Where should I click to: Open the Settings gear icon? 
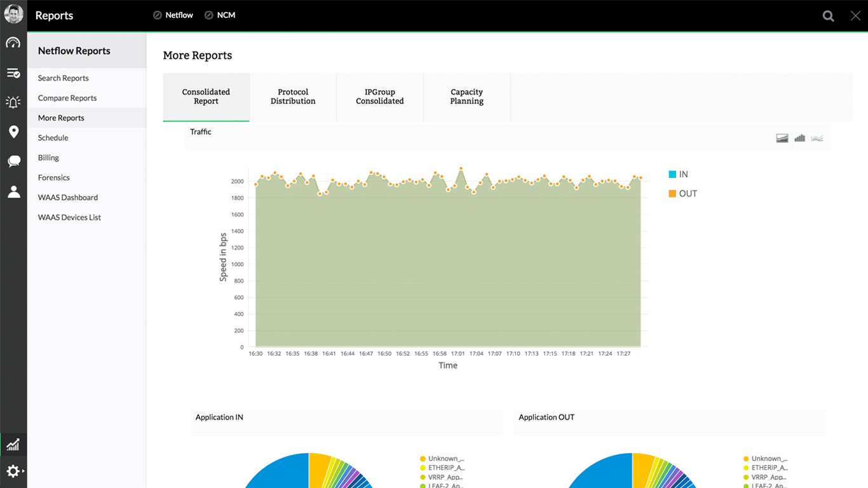12,471
